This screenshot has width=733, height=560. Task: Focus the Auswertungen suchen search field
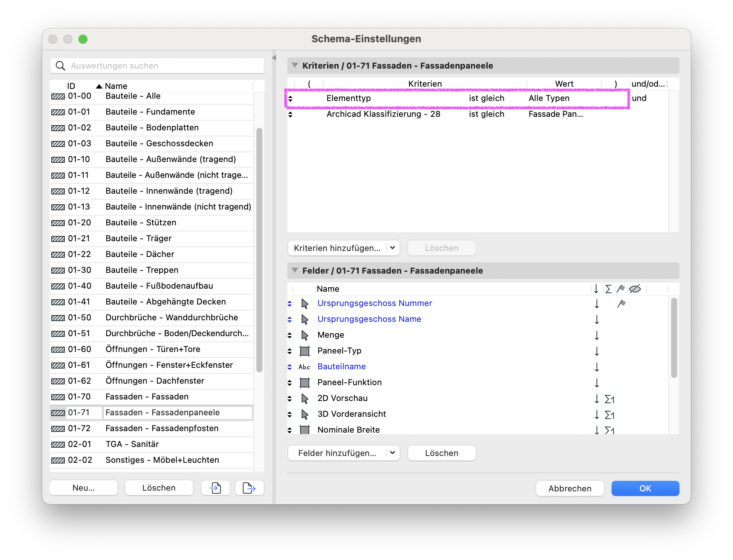click(157, 66)
